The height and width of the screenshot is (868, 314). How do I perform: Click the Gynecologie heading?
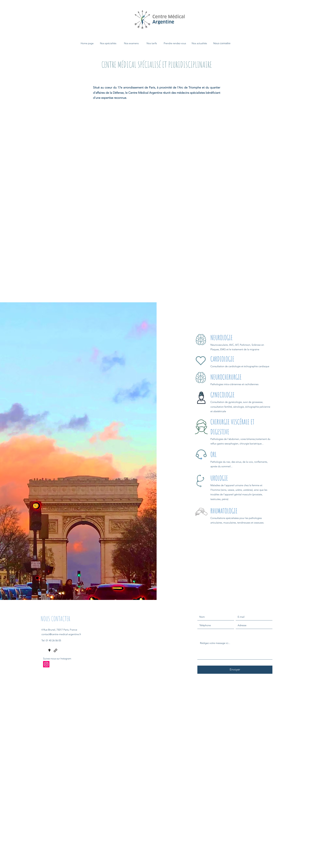pyautogui.click(x=222, y=395)
